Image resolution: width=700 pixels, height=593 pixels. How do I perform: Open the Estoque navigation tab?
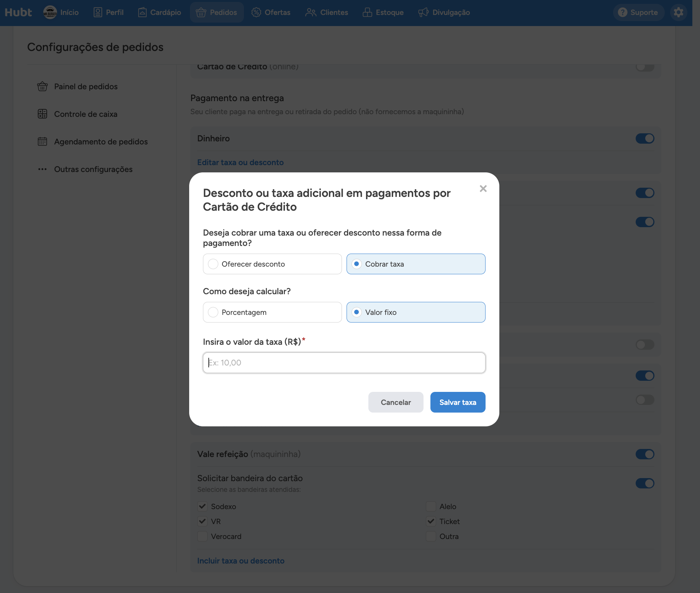click(x=383, y=12)
